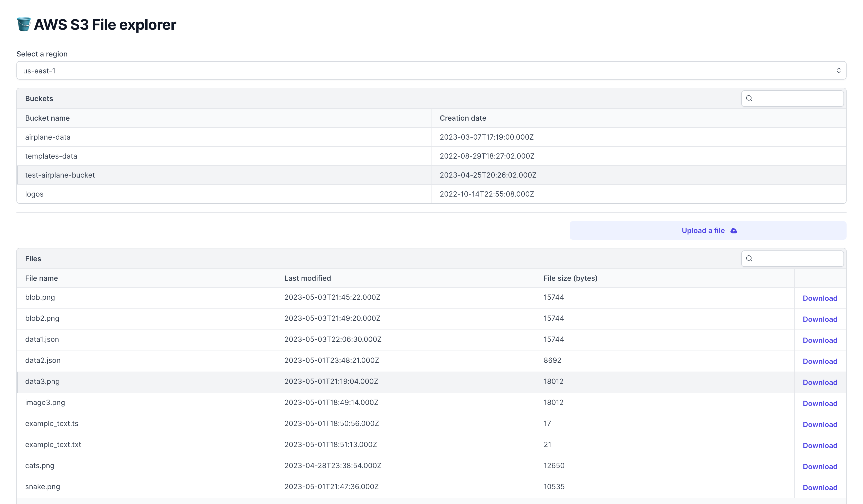This screenshot has width=863, height=504.
Task: Click the Select a region label
Action: pos(42,54)
